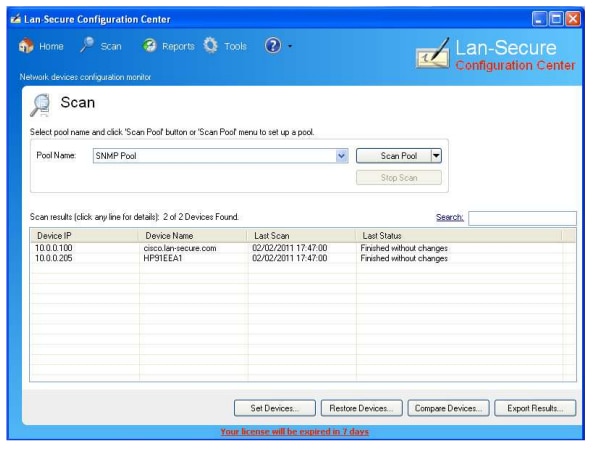594x449 pixels.
Task: Focus the Search input field
Action: (522, 218)
